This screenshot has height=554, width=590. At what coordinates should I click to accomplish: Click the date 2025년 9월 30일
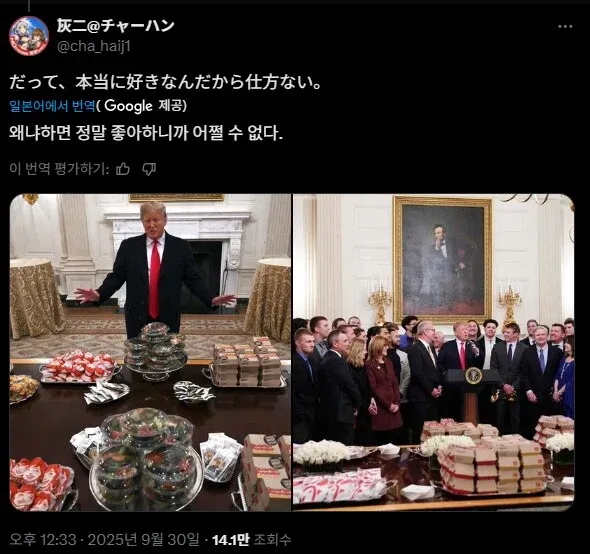coord(143,540)
